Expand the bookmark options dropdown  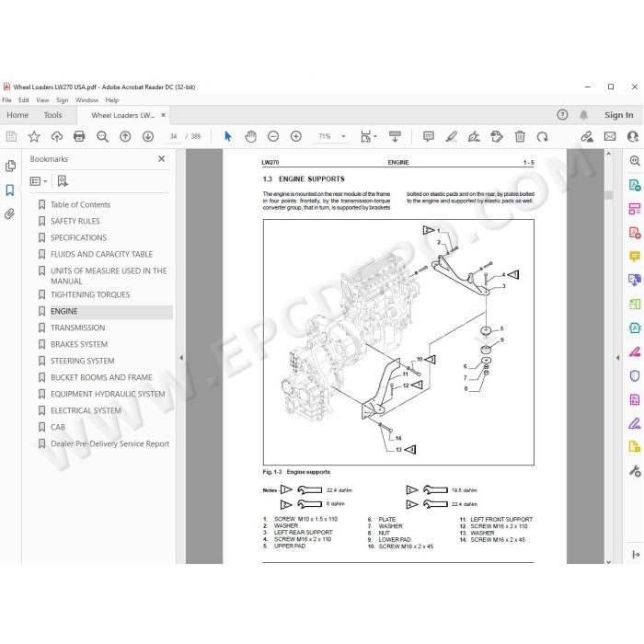point(39,181)
